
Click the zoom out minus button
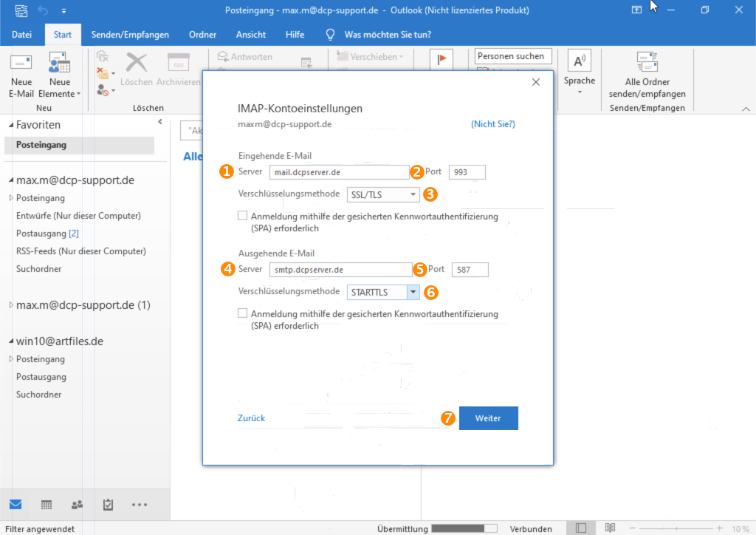pos(633,529)
